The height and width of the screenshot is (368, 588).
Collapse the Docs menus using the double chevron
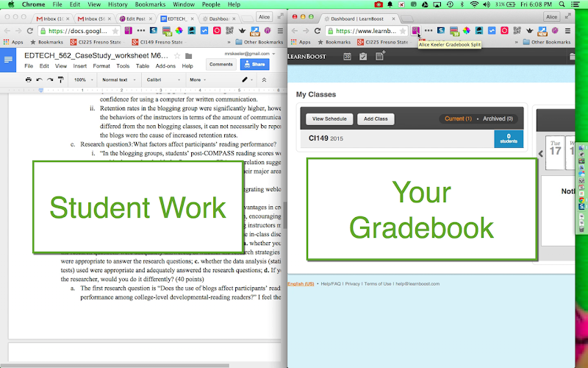click(x=264, y=79)
